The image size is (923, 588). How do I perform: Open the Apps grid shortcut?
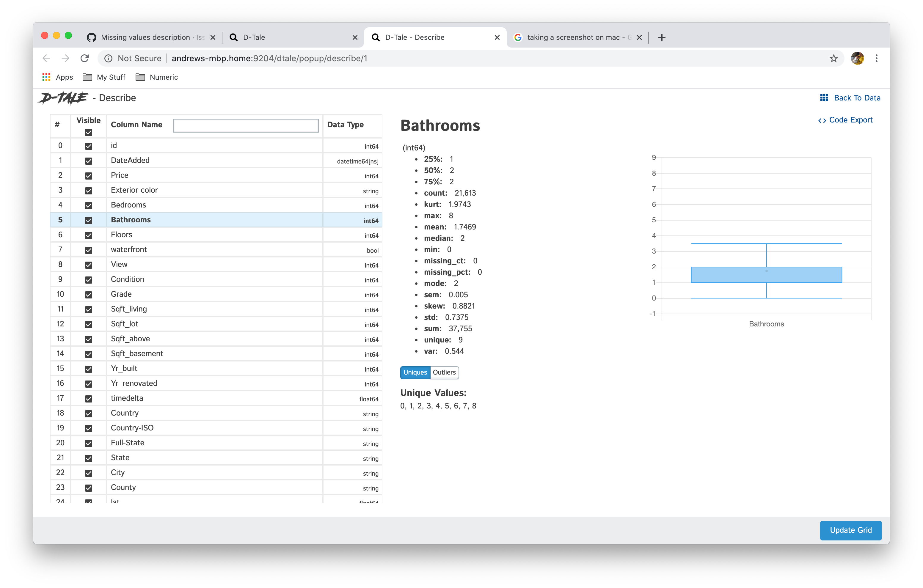point(57,77)
